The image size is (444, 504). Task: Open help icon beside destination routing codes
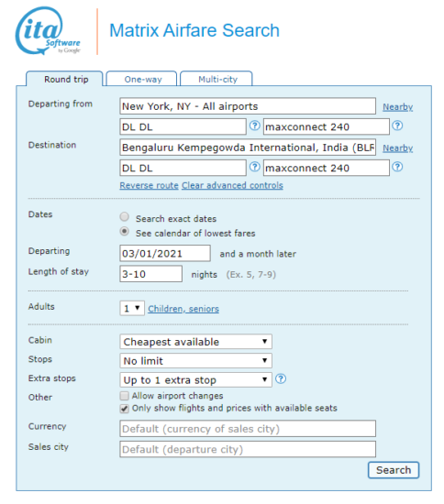pos(254,167)
